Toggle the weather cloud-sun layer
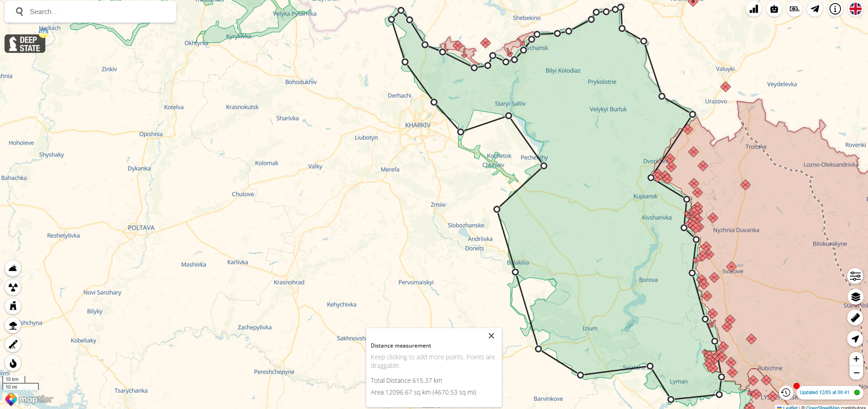The image size is (868, 409). 13,268
